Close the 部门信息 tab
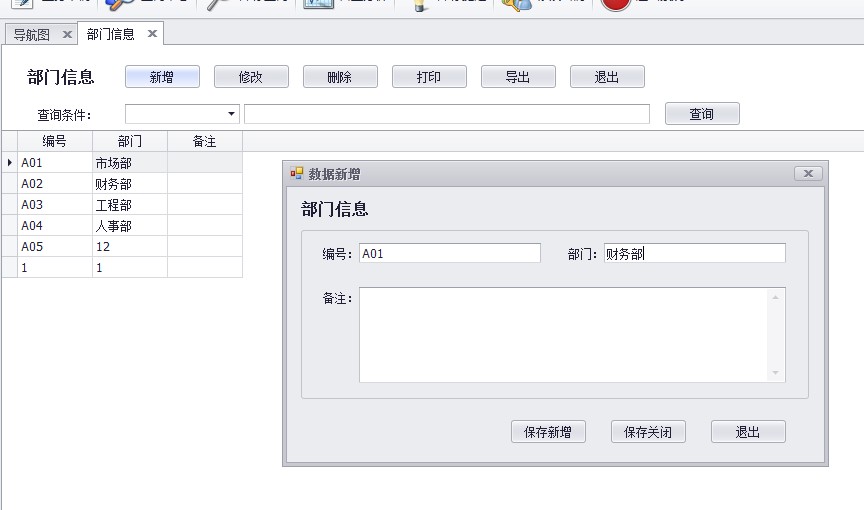This screenshot has width=864, height=510. click(153, 34)
